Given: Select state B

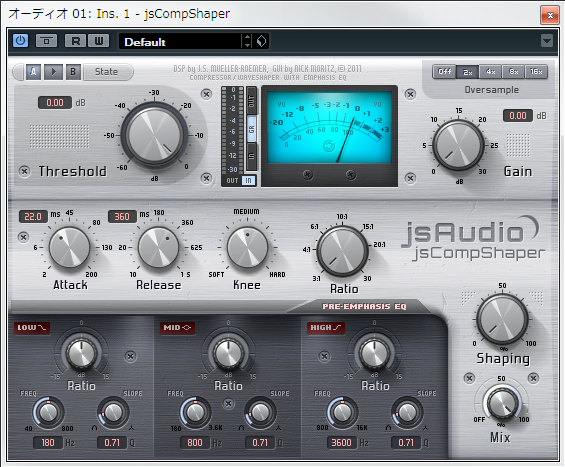Looking at the screenshot, I should point(73,72).
